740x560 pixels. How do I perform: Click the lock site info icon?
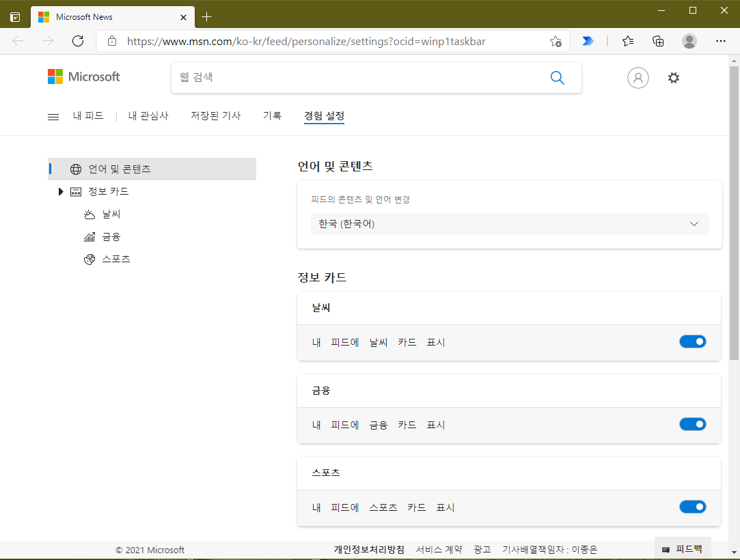(x=112, y=41)
